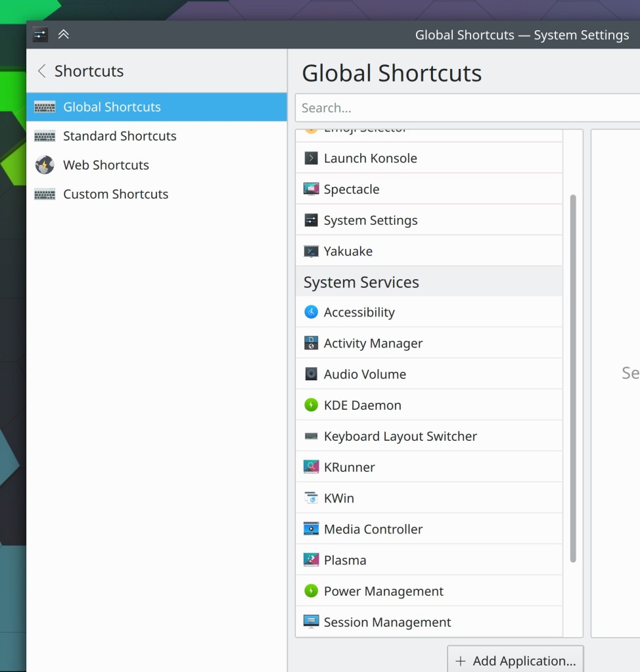The width and height of the screenshot is (640, 672).
Task: Click the Media Controller icon
Action: tap(311, 529)
